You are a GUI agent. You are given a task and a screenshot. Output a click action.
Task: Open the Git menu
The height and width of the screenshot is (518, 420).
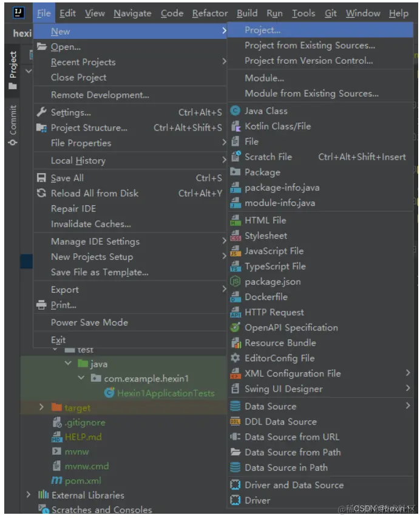click(331, 13)
